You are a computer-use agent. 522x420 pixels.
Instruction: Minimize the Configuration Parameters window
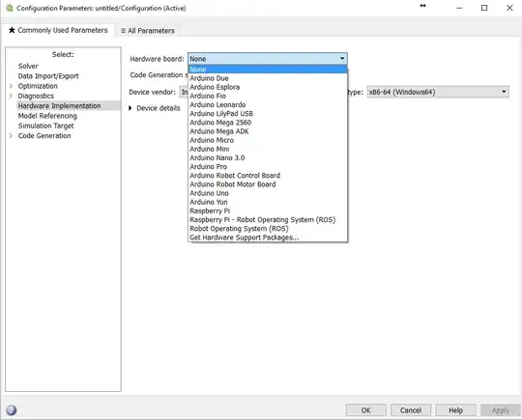click(459, 8)
